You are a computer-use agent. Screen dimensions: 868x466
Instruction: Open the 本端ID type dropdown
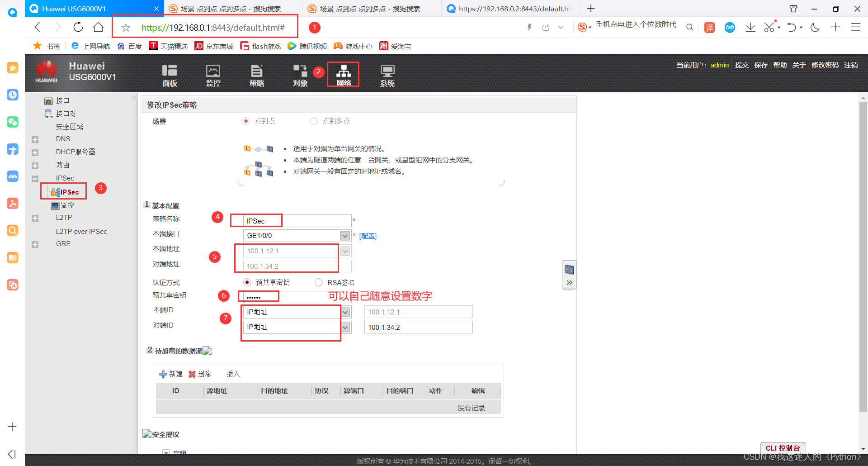[344, 312]
